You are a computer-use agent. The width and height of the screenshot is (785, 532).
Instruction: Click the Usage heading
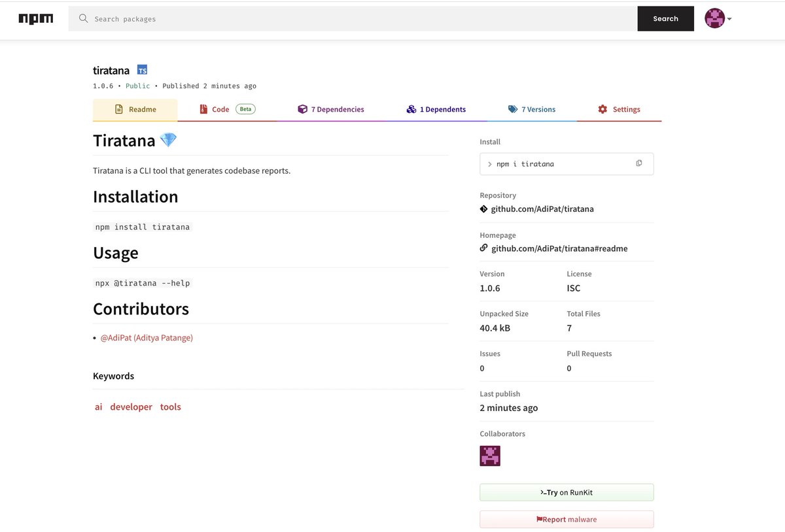pos(116,253)
